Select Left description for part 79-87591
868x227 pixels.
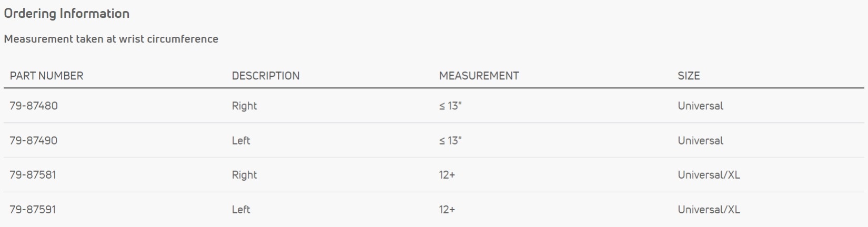point(241,209)
